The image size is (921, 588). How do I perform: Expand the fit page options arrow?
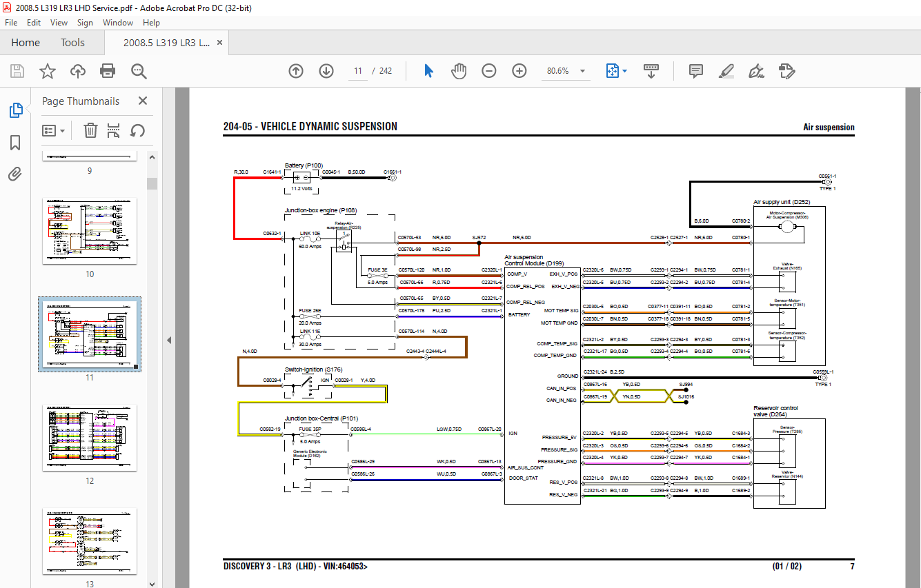click(x=625, y=71)
